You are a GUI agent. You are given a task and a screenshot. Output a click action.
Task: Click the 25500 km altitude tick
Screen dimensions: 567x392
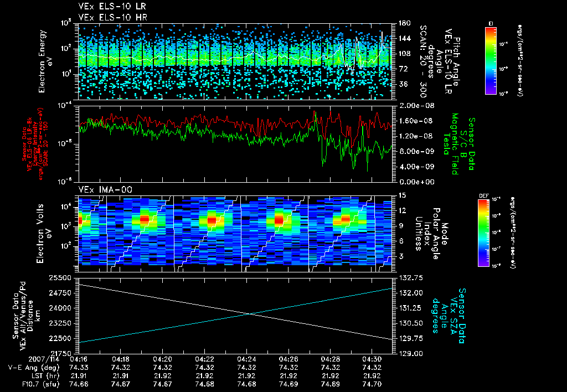tap(60, 278)
